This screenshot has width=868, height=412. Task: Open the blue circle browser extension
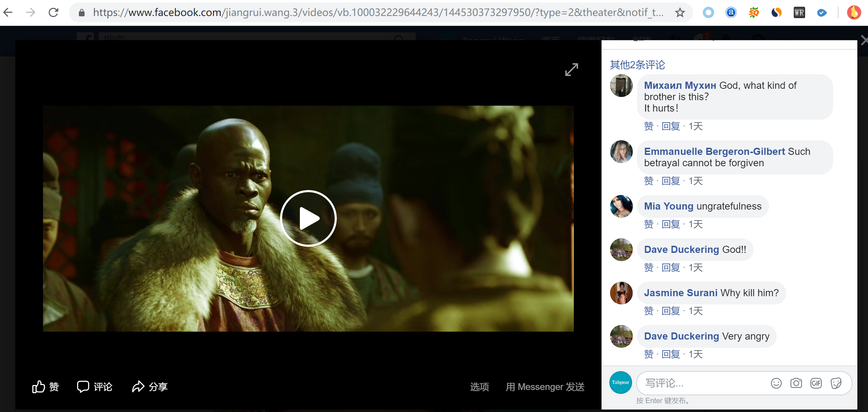(x=708, y=13)
